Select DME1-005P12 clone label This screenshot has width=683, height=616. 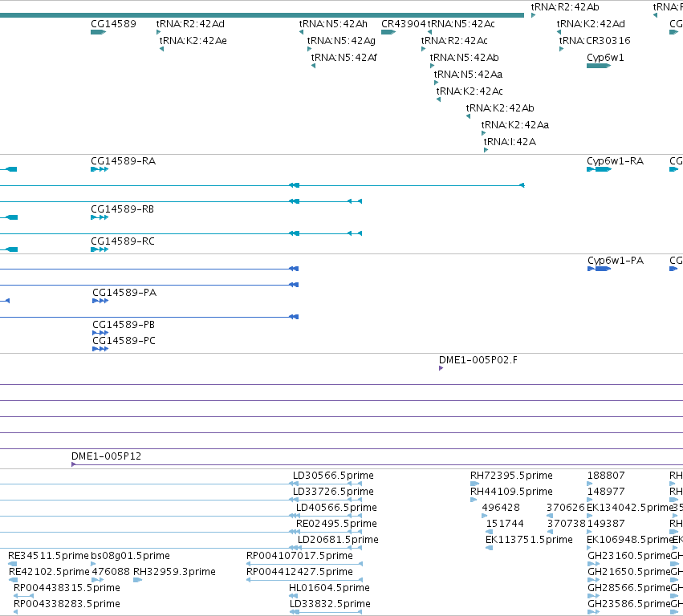pyautogui.click(x=106, y=456)
